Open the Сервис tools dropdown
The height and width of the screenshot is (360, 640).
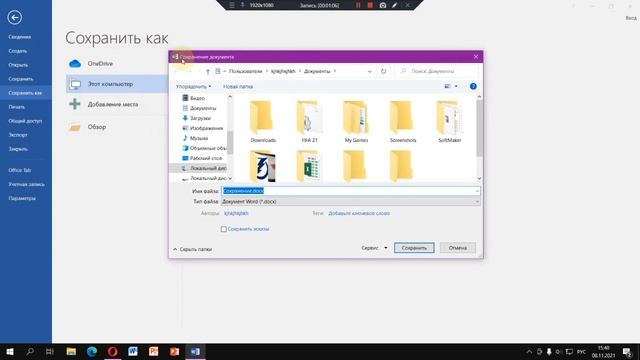[x=374, y=248]
